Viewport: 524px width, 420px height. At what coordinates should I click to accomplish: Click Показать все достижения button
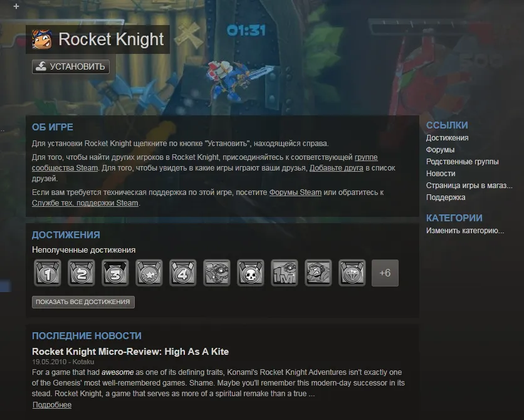83,302
